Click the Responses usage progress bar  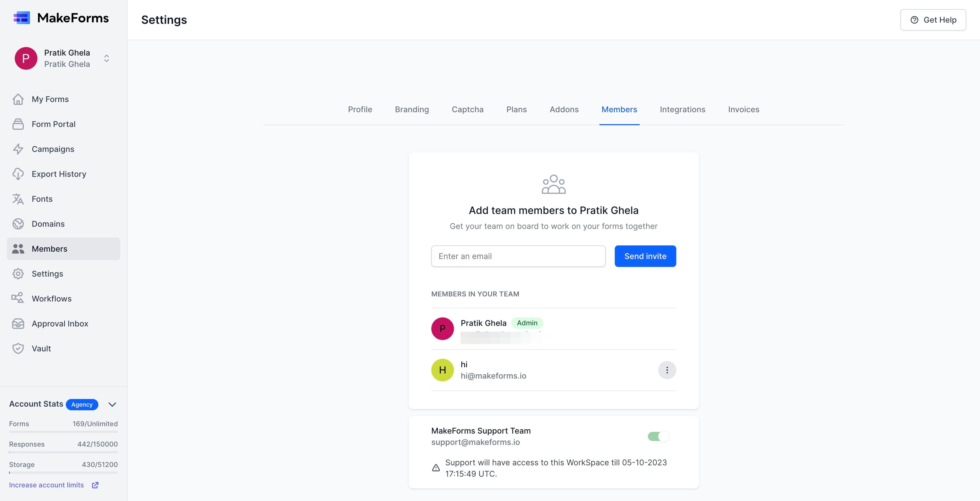pos(64,452)
